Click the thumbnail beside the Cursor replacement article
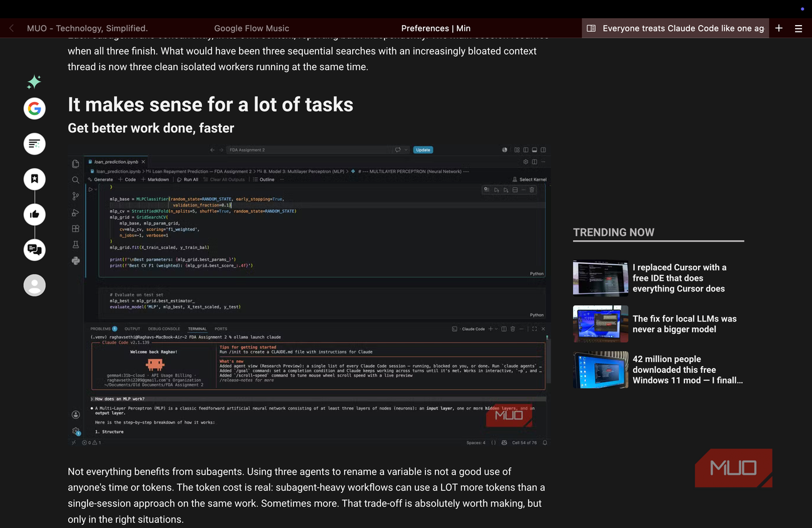The height and width of the screenshot is (528, 812). (601, 278)
